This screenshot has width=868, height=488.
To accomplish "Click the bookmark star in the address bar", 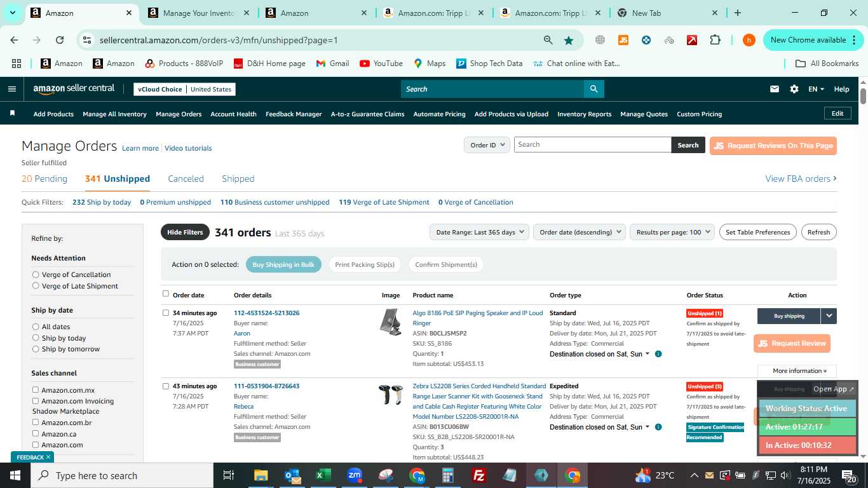I will (568, 40).
